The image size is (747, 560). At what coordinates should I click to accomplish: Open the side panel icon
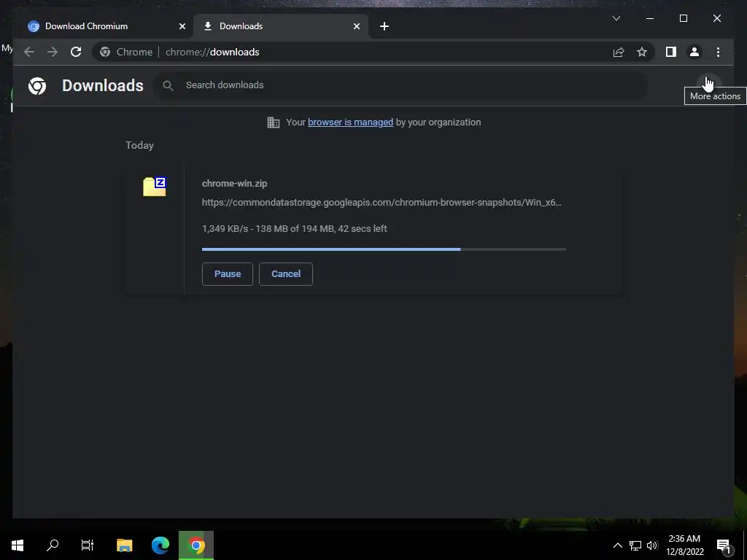click(x=671, y=52)
